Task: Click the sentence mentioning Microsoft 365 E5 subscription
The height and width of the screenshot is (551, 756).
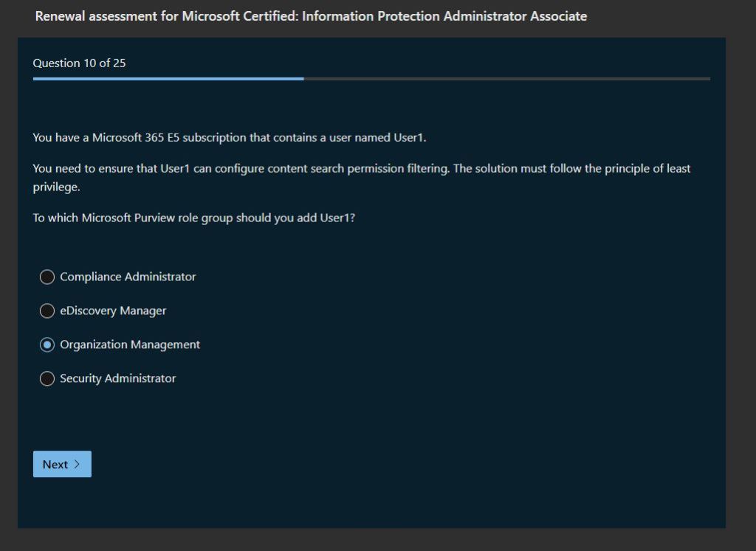Action: coord(230,138)
